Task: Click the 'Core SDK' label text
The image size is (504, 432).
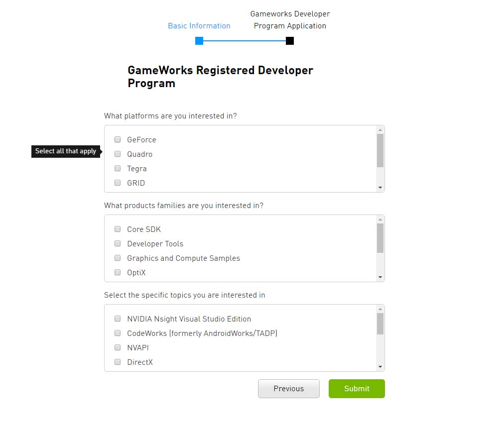Action: click(144, 229)
